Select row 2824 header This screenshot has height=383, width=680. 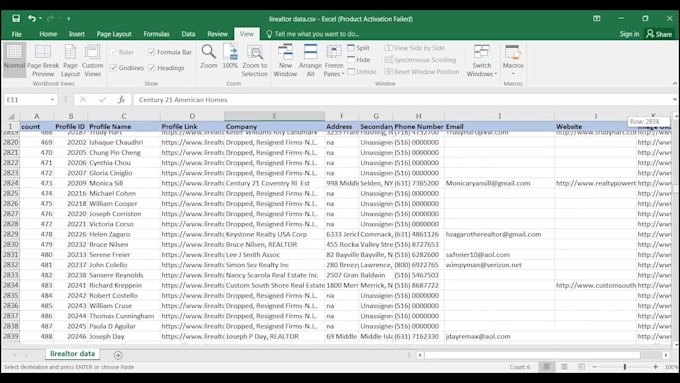pyautogui.click(x=11, y=183)
